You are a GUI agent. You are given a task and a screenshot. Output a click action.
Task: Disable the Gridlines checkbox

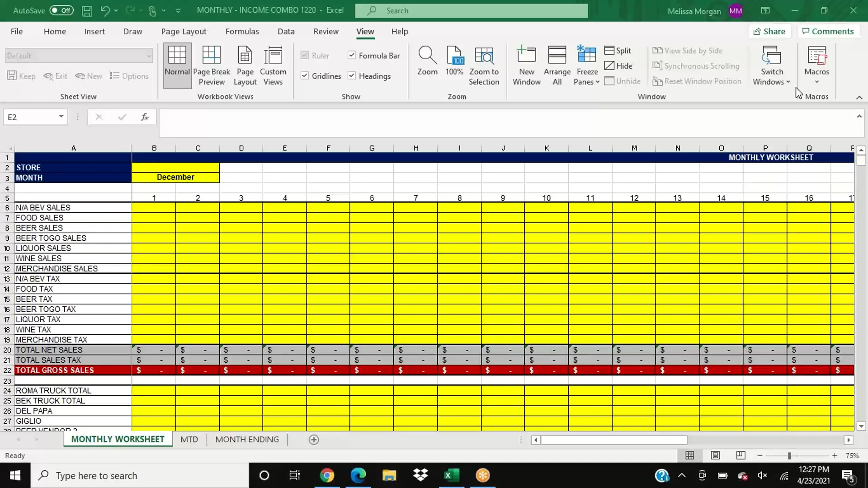coord(304,75)
